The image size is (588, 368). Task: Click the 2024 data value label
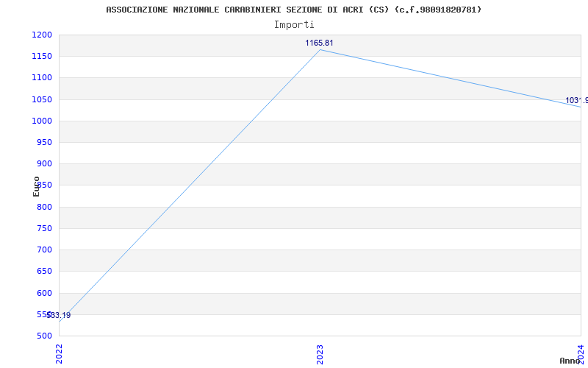click(576, 100)
